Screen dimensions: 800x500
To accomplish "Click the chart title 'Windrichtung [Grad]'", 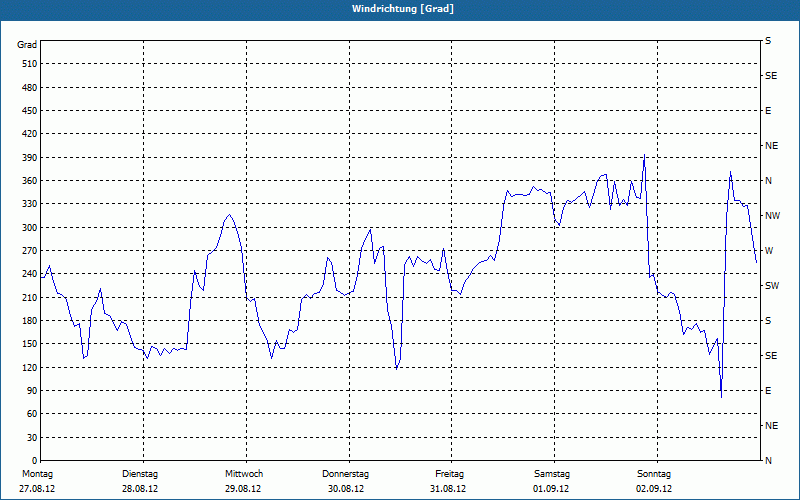I will point(403,9).
